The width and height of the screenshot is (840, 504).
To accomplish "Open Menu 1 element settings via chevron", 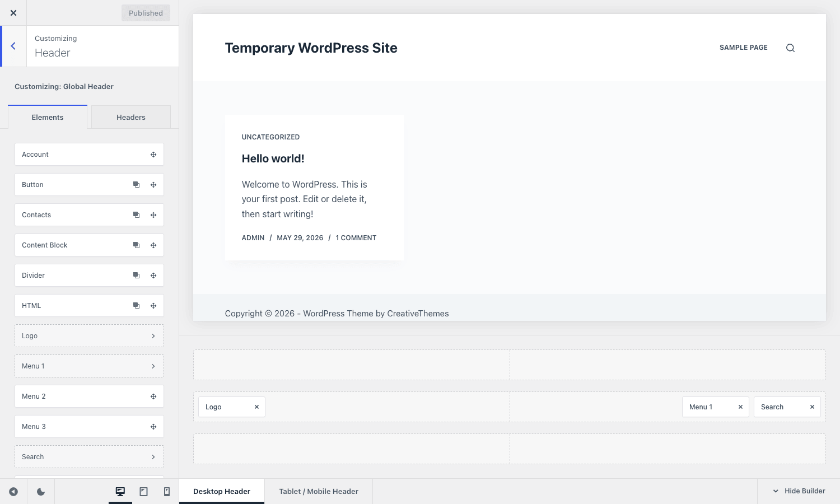I will click(x=153, y=366).
